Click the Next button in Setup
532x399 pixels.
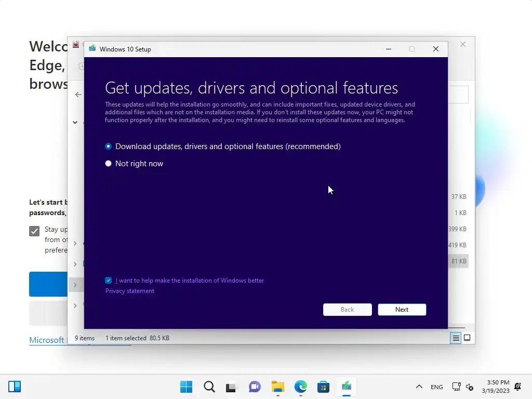pyautogui.click(x=402, y=310)
